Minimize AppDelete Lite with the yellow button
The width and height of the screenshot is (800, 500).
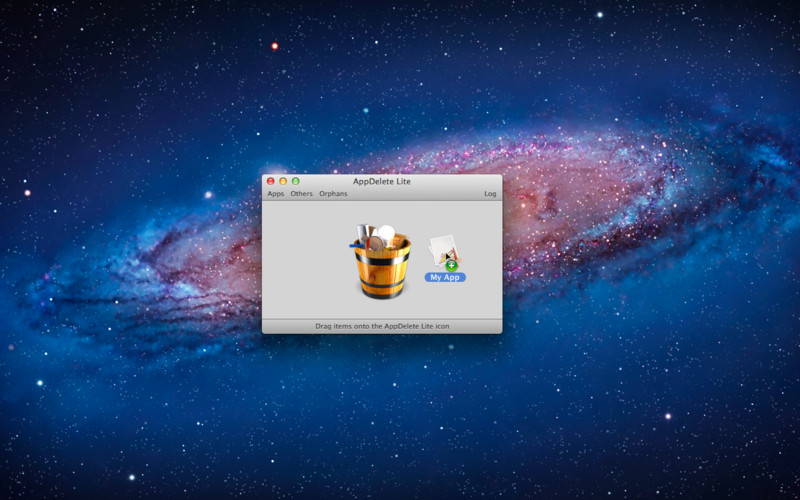[x=283, y=181]
